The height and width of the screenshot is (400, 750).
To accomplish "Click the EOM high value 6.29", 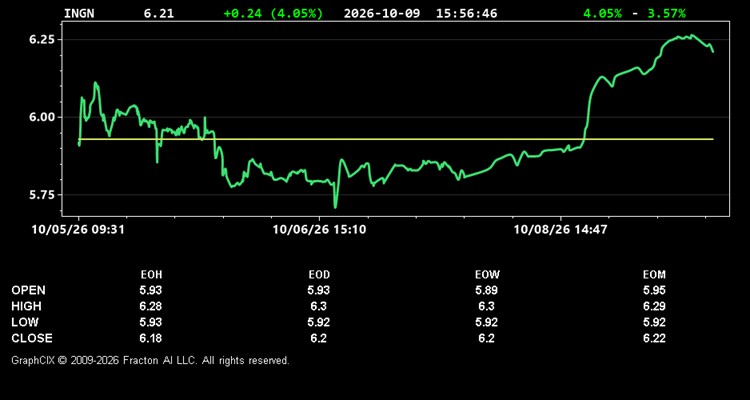I will 654,306.
